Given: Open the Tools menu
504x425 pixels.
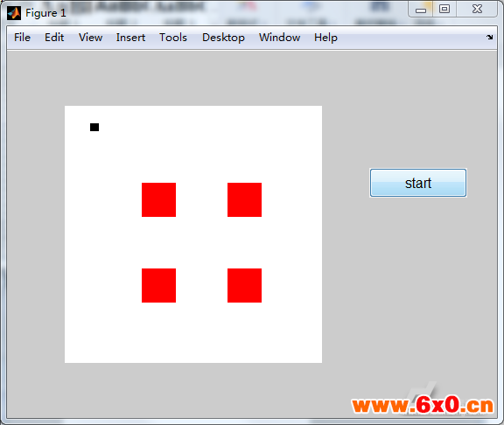Looking at the screenshot, I should click(x=173, y=38).
